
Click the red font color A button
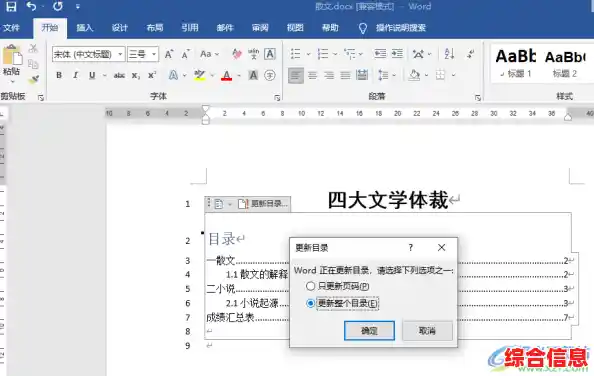227,75
